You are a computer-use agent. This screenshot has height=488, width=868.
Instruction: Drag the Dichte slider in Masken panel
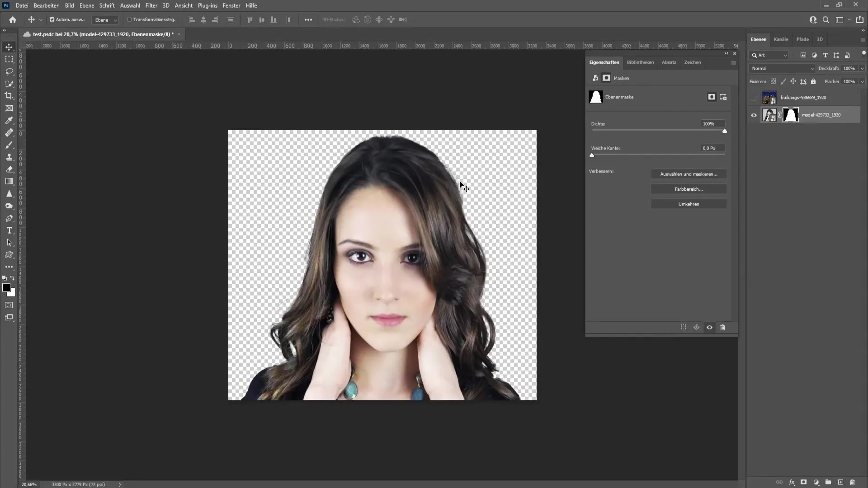(724, 131)
